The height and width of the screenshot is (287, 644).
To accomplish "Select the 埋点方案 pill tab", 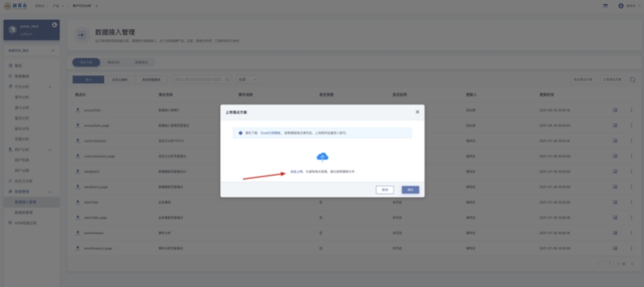I will point(86,63).
